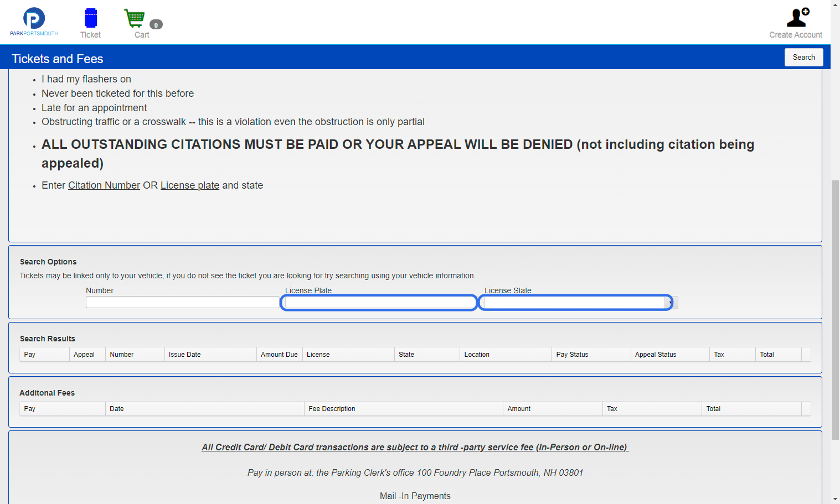Click the Issue Date column header
Viewport: 840px width, 504px height.
coord(210,355)
